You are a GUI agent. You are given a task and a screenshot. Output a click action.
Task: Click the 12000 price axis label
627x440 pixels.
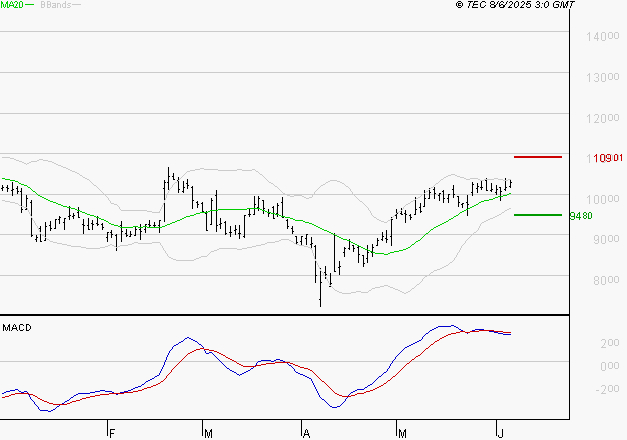point(603,118)
